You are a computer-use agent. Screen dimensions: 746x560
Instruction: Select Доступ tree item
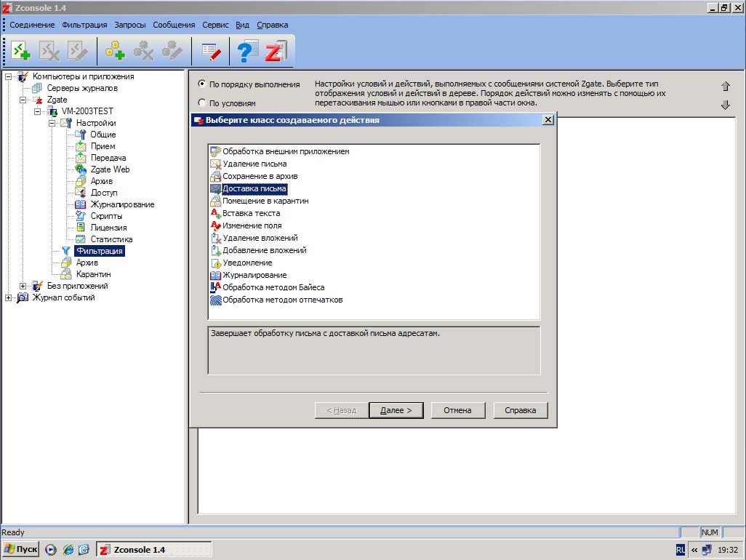(x=104, y=193)
